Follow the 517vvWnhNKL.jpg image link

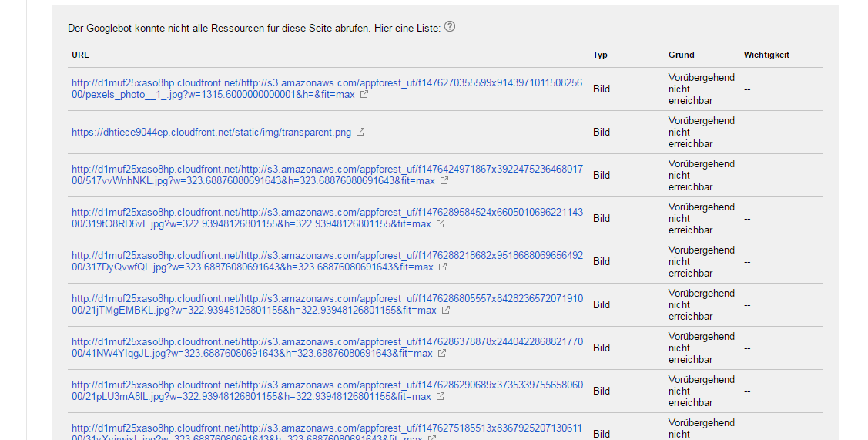click(x=327, y=175)
